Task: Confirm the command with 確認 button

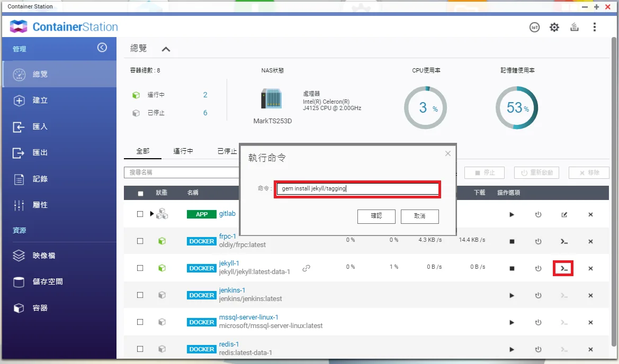Action: coord(376,216)
